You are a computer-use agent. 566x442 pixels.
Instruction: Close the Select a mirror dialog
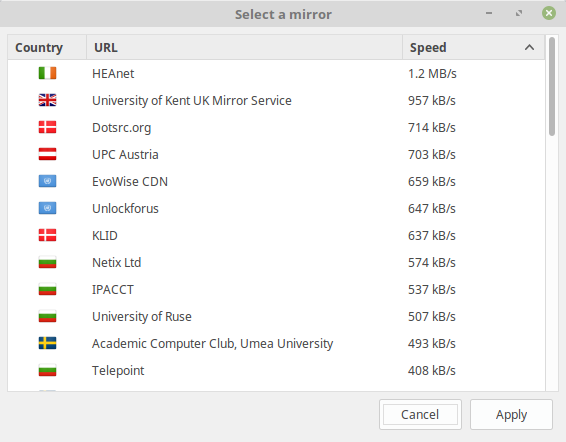549,13
